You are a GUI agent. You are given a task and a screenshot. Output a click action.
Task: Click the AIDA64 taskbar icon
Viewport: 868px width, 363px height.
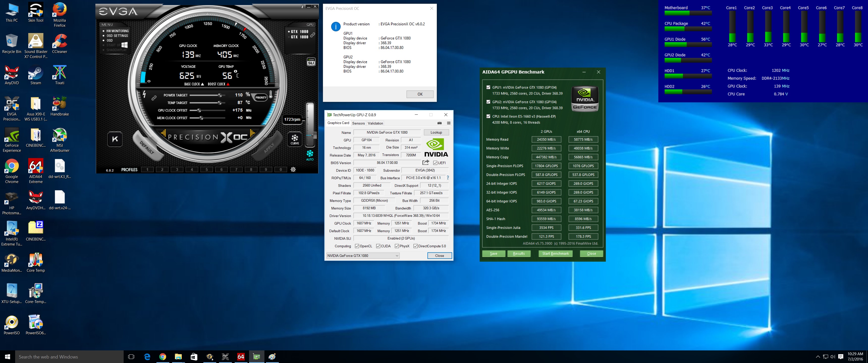240,357
